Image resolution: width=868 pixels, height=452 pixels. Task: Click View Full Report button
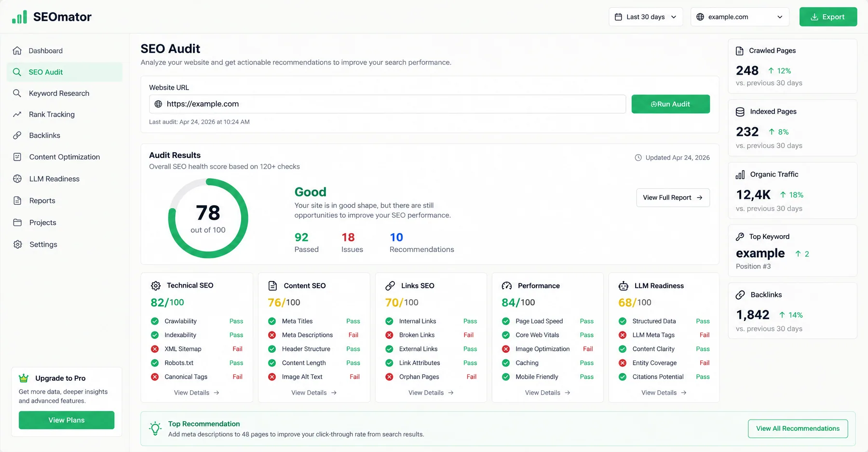673,198
